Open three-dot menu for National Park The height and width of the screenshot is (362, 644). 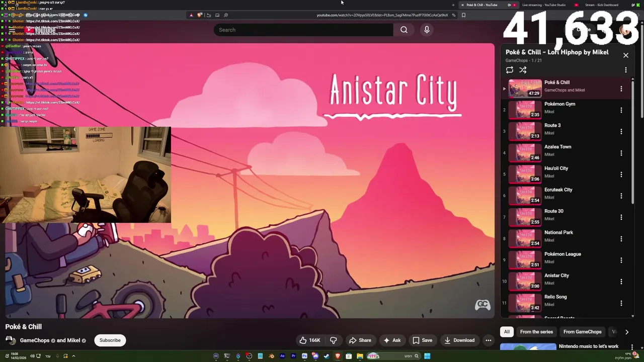click(621, 239)
